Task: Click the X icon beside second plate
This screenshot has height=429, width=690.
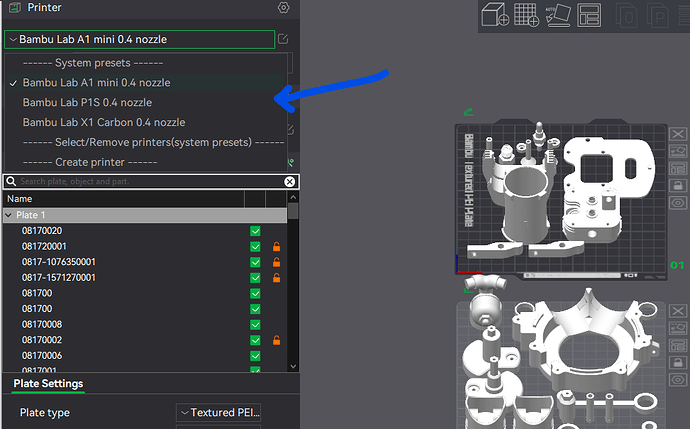Action: click(x=678, y=311)
